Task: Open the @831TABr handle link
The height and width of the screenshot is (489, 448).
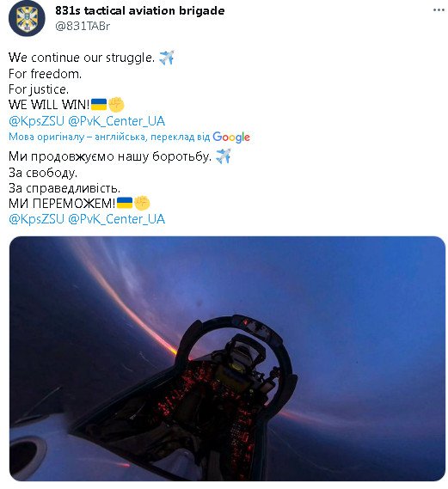Action: (x=83, y=26)
